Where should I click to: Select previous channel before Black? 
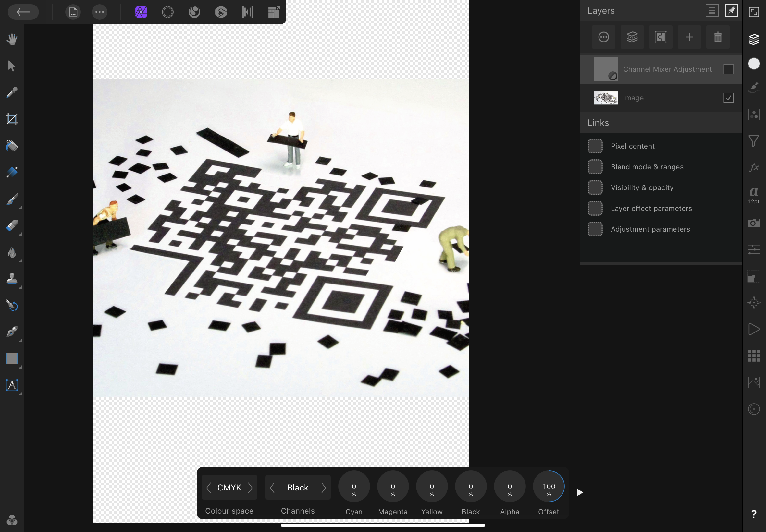(272, 488)
